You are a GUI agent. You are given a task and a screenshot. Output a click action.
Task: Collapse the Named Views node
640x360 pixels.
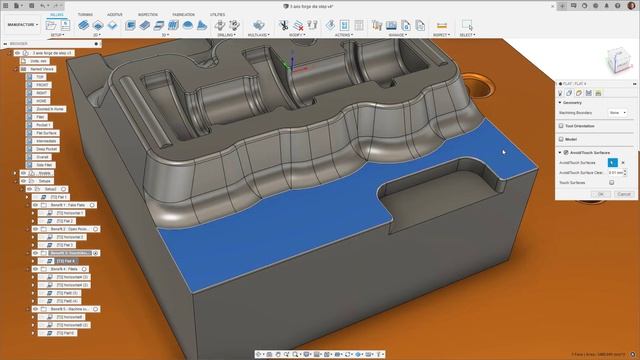[x=16, y=69]
